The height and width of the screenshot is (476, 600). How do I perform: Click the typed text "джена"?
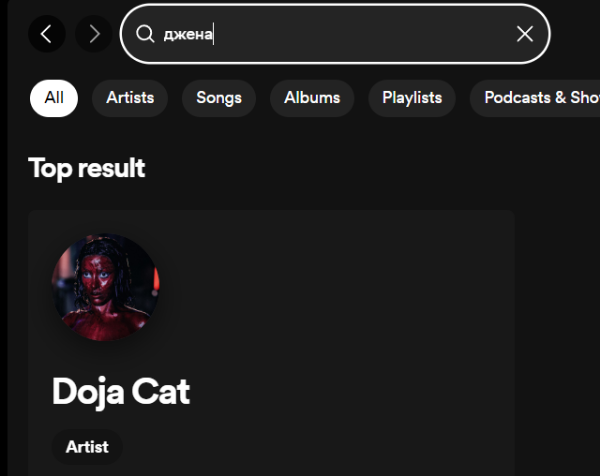188,34
